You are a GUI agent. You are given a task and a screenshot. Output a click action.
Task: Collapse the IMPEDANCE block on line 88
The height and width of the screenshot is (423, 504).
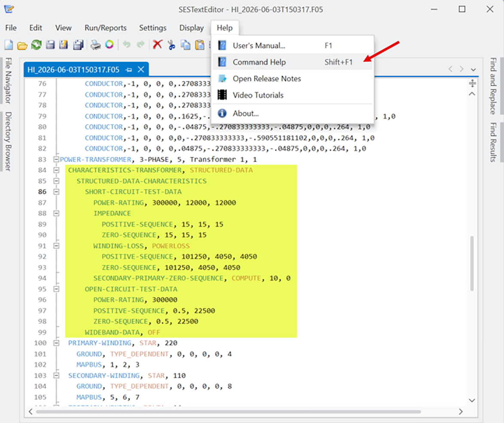point(56,213)
